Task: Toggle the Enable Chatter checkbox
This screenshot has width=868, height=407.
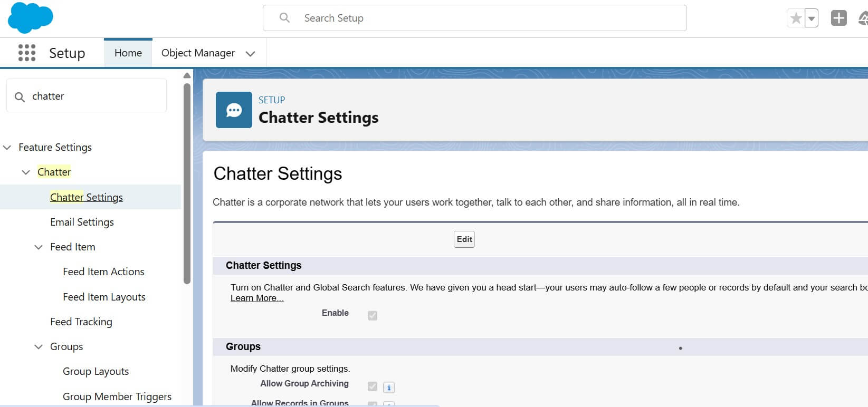Action: coord(373,315)
